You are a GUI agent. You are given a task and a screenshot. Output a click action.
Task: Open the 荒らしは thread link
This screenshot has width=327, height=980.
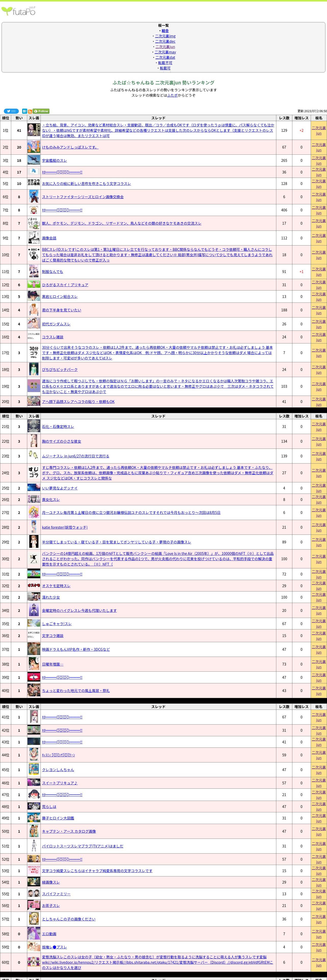49,806
